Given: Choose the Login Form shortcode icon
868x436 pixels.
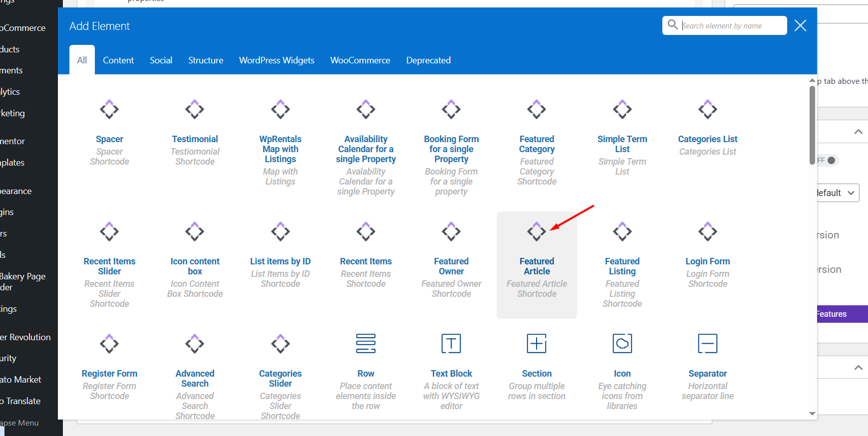Looking at the screenshot, I should click(x=707, y=232).
